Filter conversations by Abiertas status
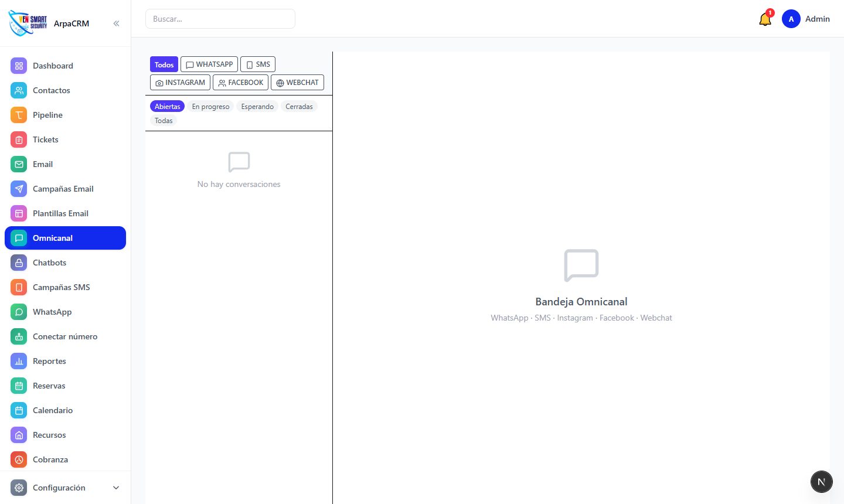 coord(167,106)
